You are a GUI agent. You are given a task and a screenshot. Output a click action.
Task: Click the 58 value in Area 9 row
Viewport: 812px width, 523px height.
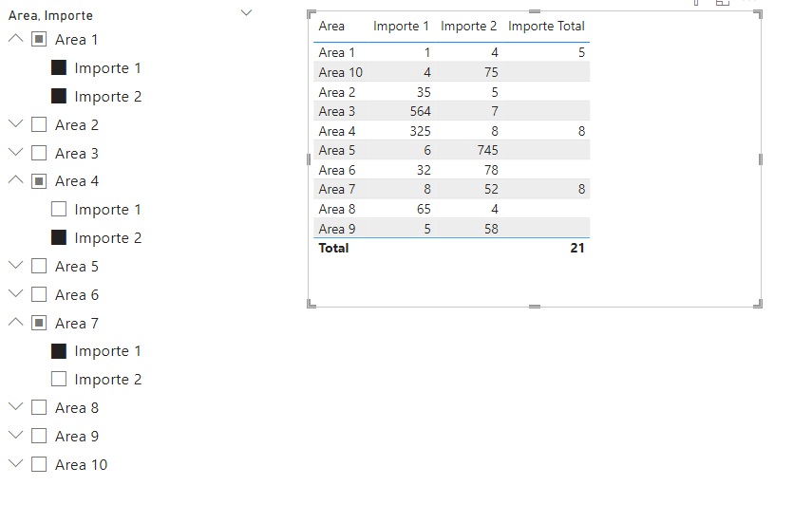point(491,229)
